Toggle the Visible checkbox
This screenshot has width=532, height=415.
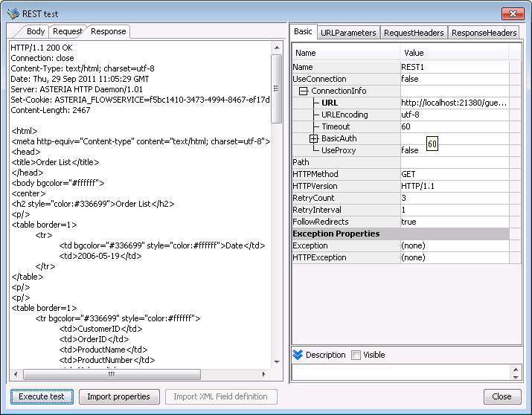(x=356, y=355)
